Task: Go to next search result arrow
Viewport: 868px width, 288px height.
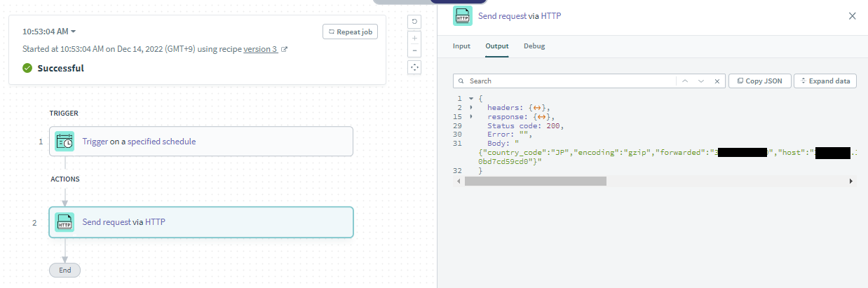Action: coord(701,81)
